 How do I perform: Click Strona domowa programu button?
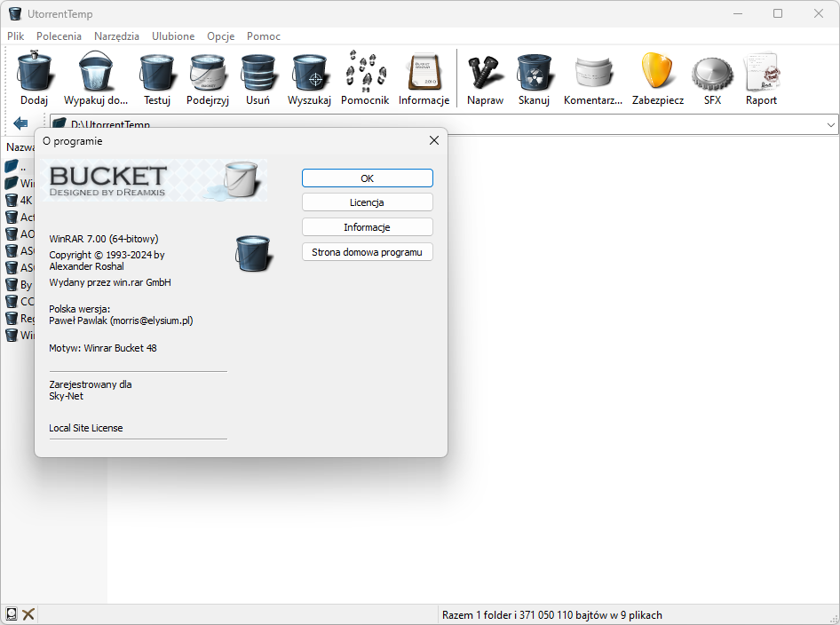367,252
